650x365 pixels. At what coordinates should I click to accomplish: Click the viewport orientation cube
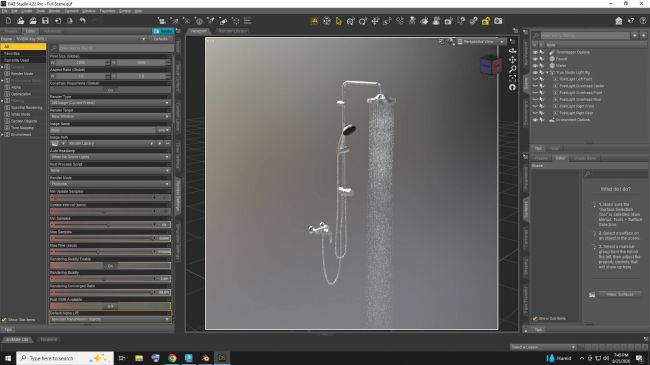pyautogui.click(x=490, y=65)
